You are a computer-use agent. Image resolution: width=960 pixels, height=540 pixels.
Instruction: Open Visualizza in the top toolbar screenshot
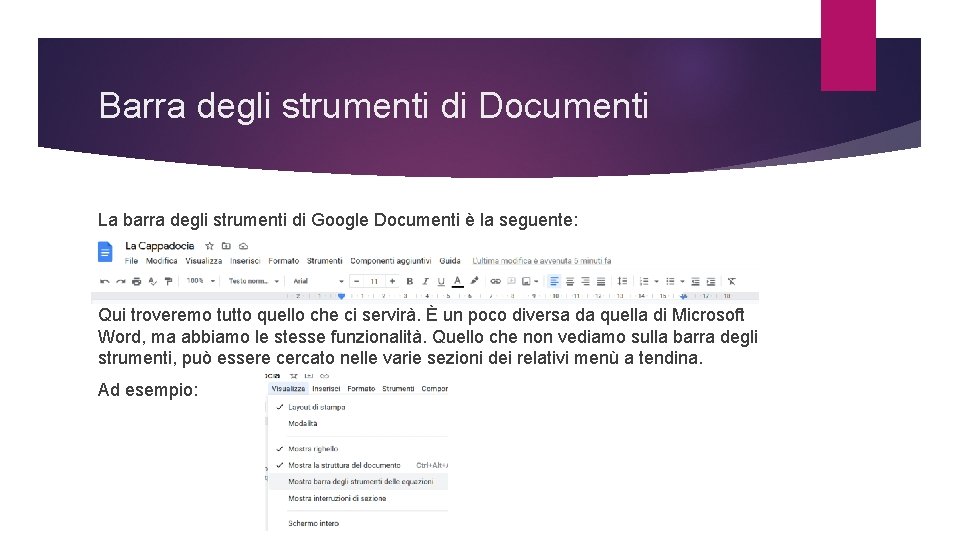pyautogui.click(x=204, y=261)
